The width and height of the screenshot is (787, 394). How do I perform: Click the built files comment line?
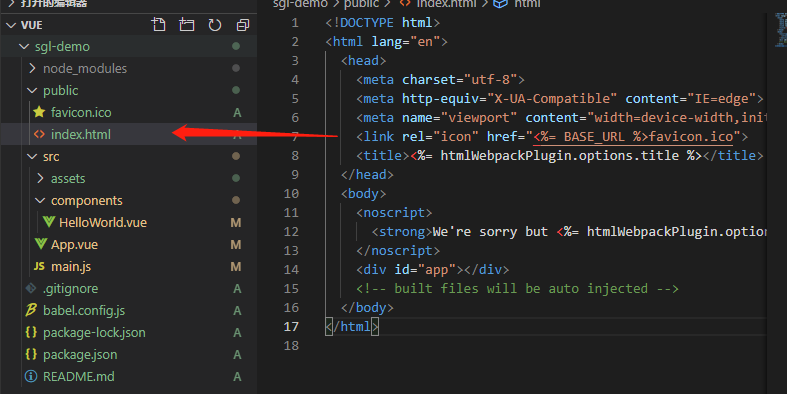pos(517,289)
